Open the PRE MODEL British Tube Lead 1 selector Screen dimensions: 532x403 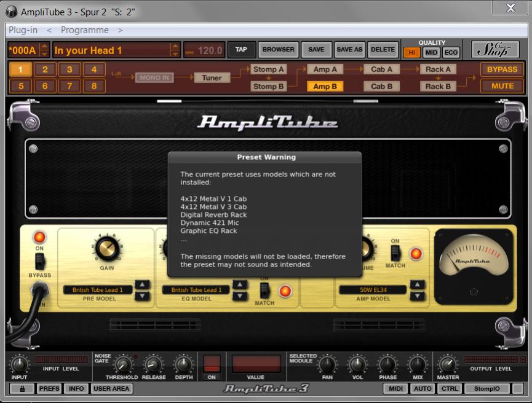[x=98, y=290]
